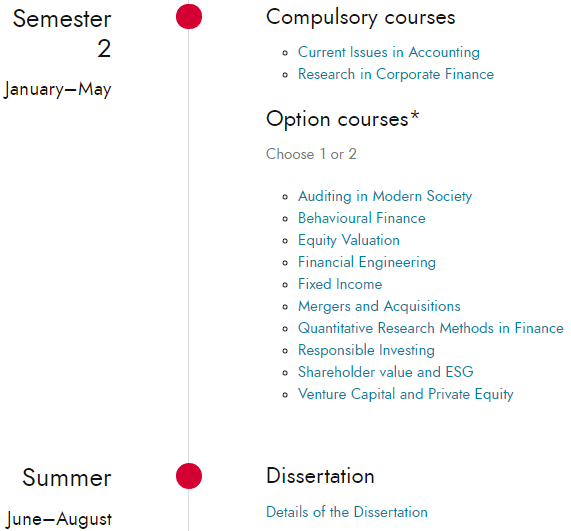
Task: Click the Fixed Income link
Action: click(340, 284)
